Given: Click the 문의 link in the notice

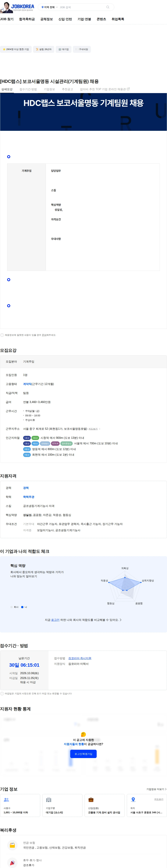Looking at the screenshot, I should 44,335.
